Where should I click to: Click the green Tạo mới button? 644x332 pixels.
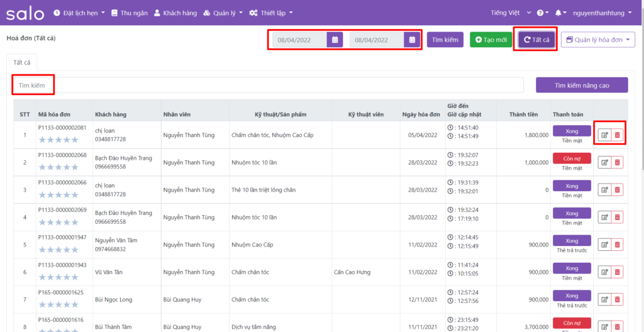[491, 40]
